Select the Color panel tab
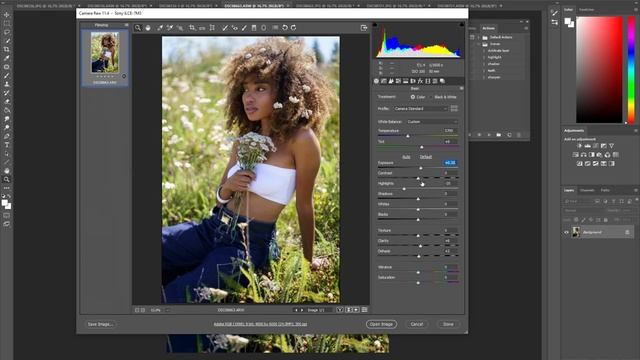The height and width of the screenshot is (360, 640). pos(568,9)
